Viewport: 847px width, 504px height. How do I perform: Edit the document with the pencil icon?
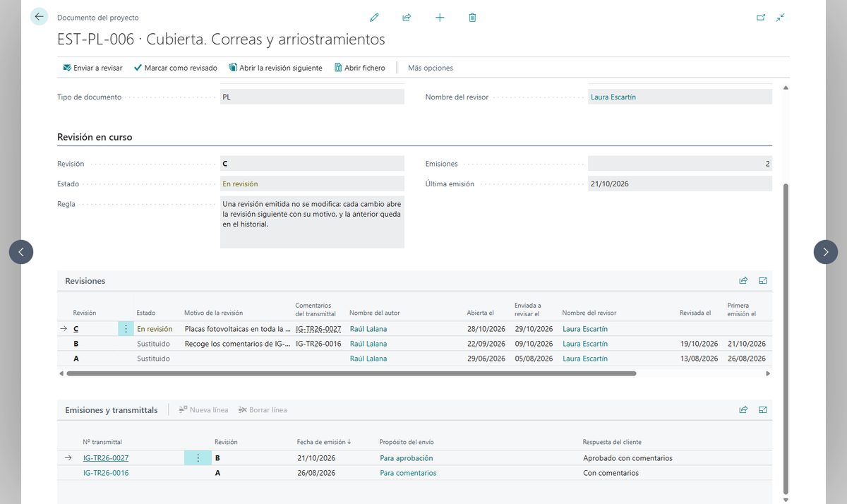click(374, 18)
